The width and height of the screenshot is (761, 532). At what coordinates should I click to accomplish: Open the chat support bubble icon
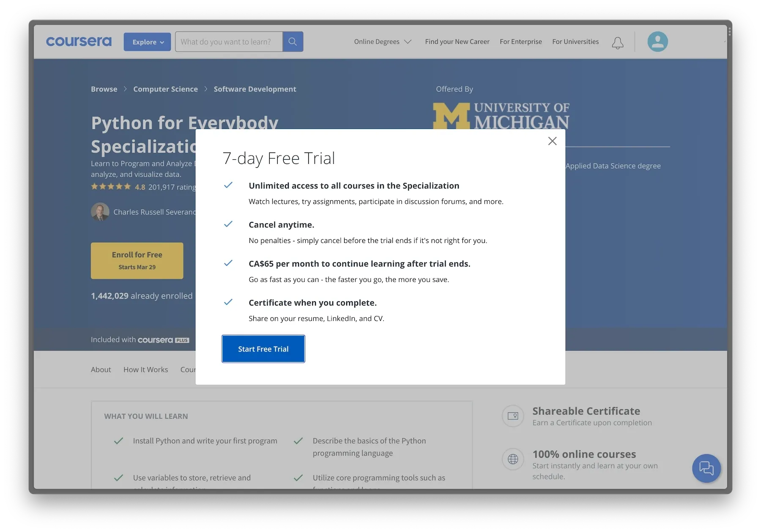706,468
